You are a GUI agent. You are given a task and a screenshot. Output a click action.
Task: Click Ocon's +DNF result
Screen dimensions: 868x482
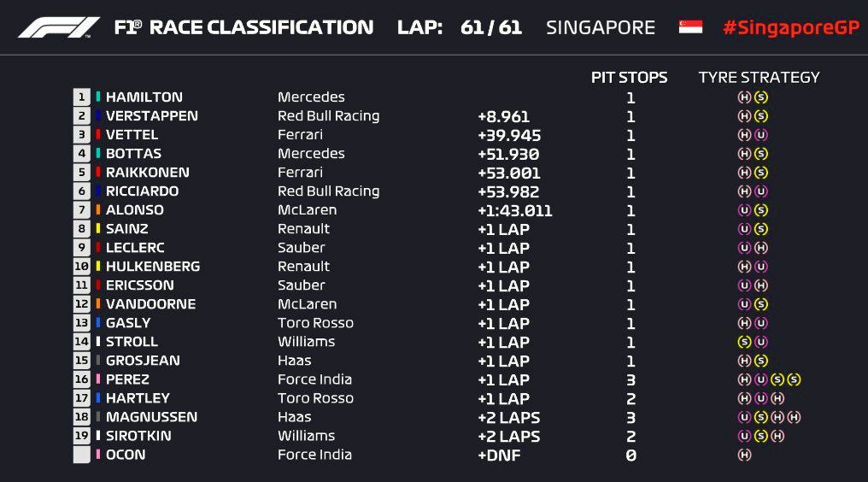[x=499, y=455]
